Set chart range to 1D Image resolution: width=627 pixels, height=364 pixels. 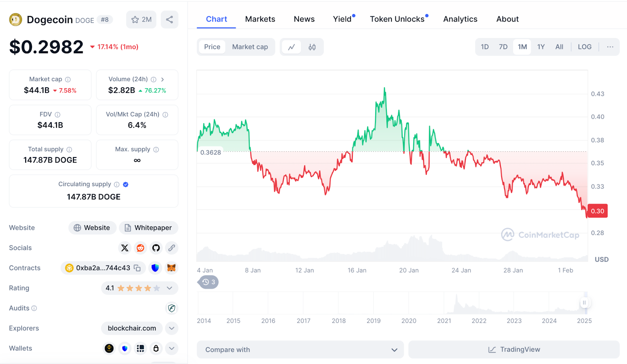[485, 47]
